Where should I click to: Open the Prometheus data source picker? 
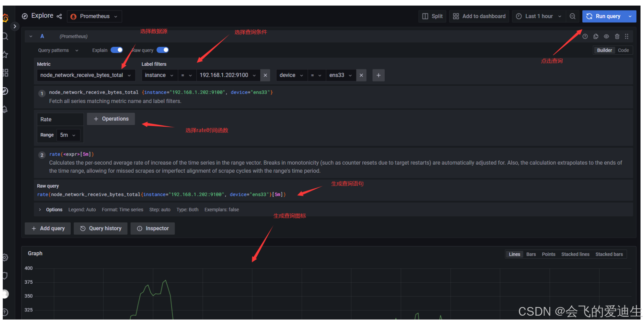pyautogui.click(x=94, y=16)
